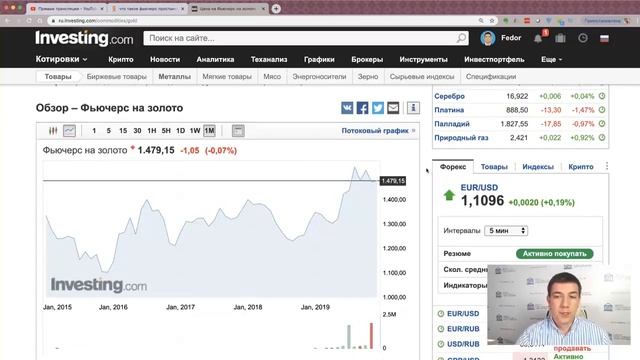Expand the Еще menu
640x360 pixels.
coord(551,60)
